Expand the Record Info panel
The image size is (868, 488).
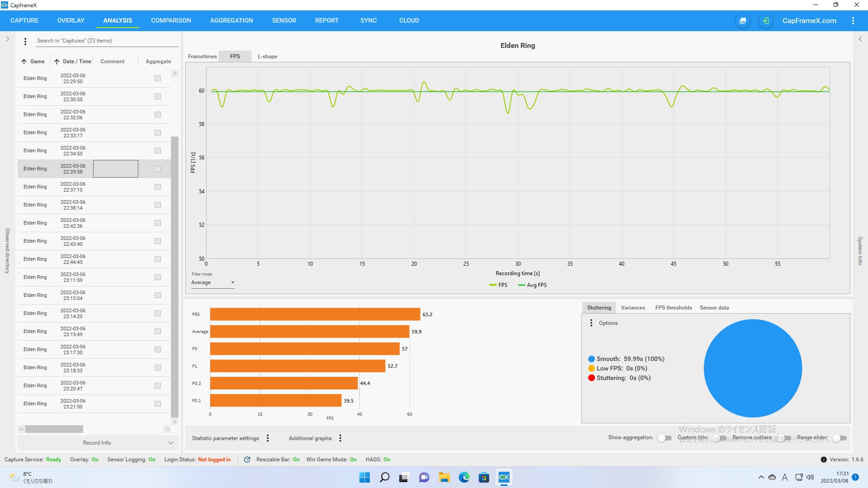coord(96,443)
